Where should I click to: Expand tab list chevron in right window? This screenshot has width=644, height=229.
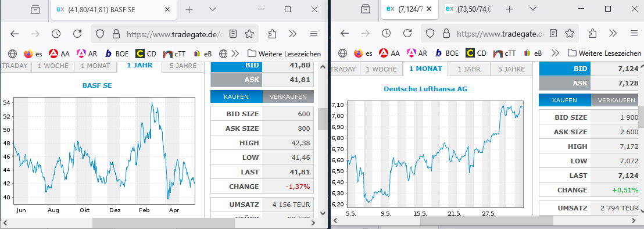tap(533, 9)
